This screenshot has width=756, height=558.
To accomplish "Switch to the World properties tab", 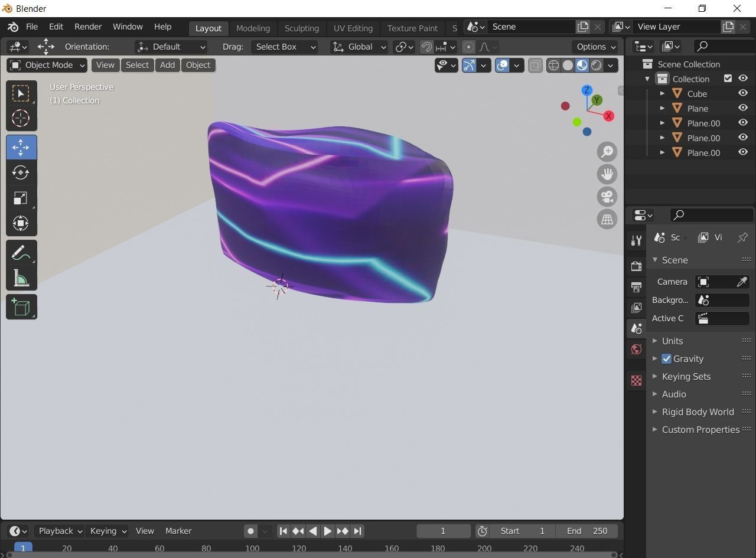I will coord(636,349).
